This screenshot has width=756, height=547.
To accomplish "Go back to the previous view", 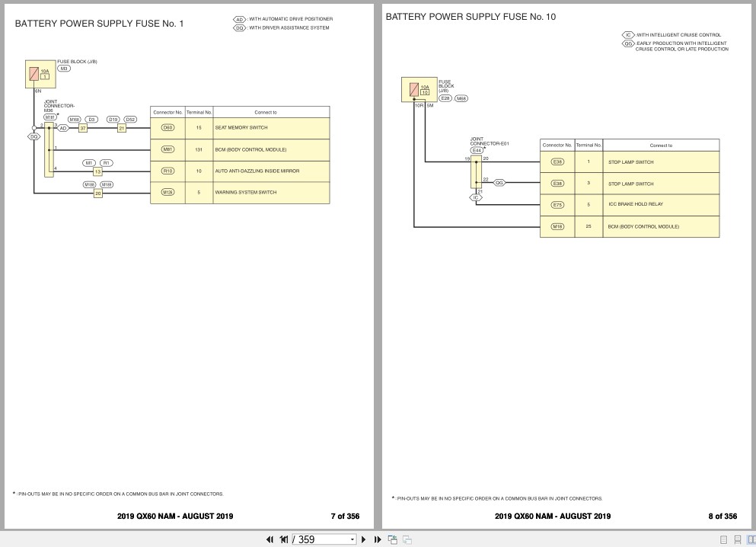I will (x=393, y=539).
